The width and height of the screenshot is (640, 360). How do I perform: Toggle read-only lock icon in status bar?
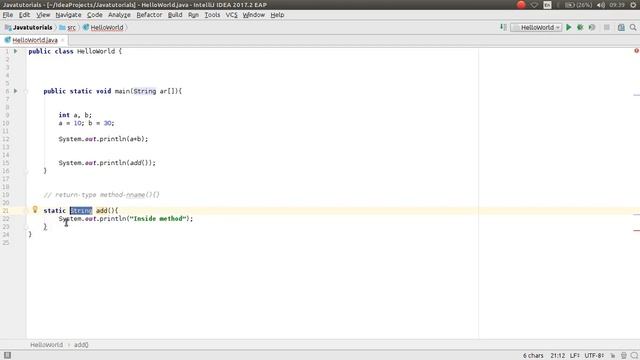coord(613,356)
